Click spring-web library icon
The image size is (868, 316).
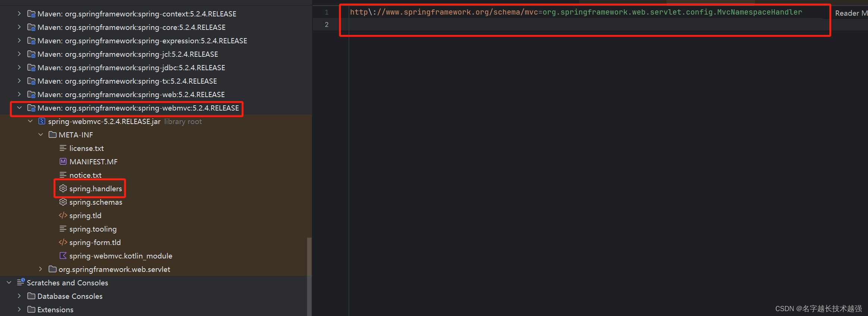point(31,95)
